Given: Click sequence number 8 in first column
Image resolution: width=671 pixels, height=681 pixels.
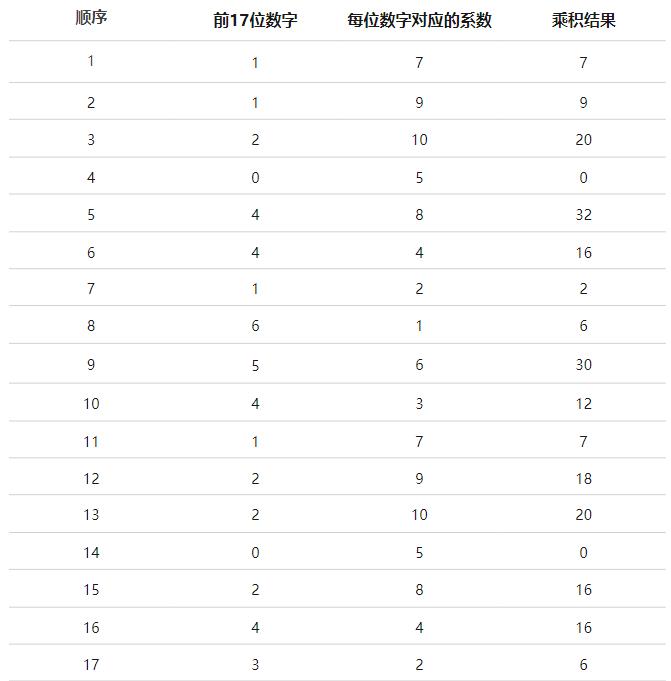Looking at the screenshot, I should point(91,326).
